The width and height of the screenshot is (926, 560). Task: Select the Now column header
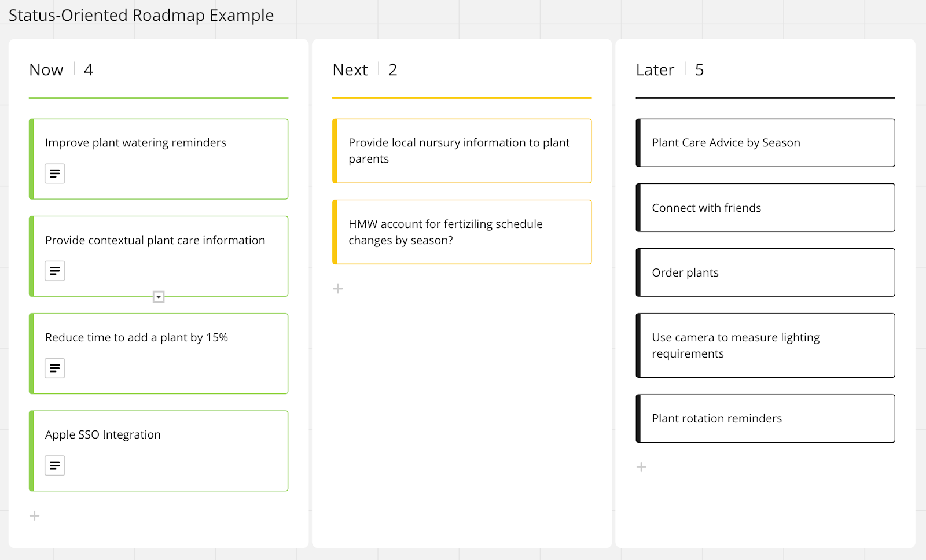coord(46,70)
